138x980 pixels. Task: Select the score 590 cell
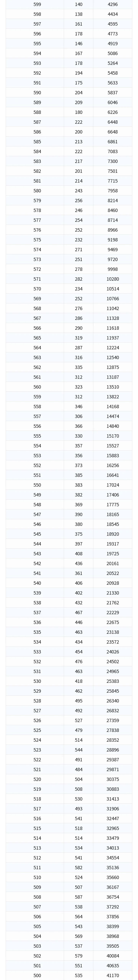37,93
